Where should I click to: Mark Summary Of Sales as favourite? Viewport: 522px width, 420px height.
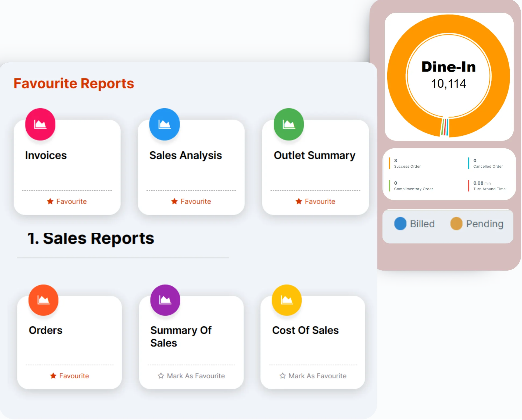[195, 376]
